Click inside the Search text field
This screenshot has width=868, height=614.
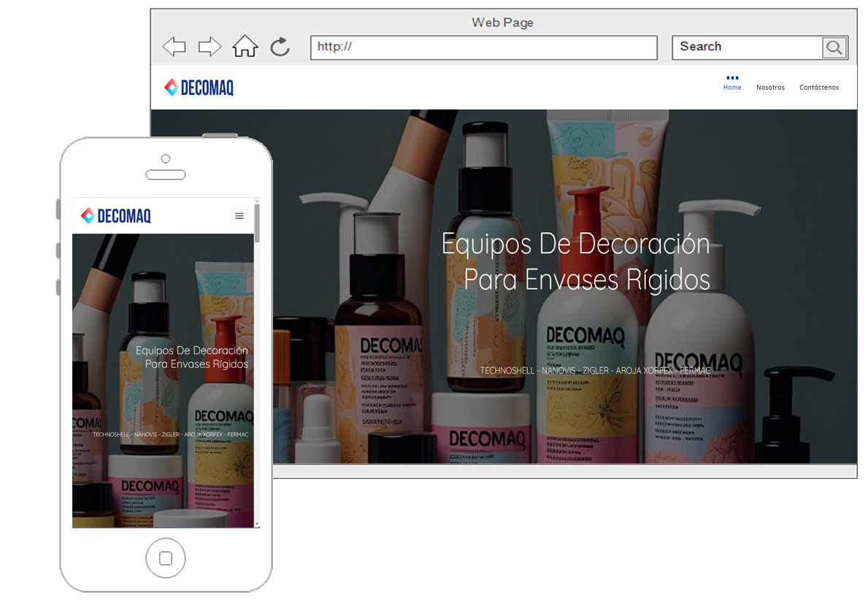click(x=746, y=47)
